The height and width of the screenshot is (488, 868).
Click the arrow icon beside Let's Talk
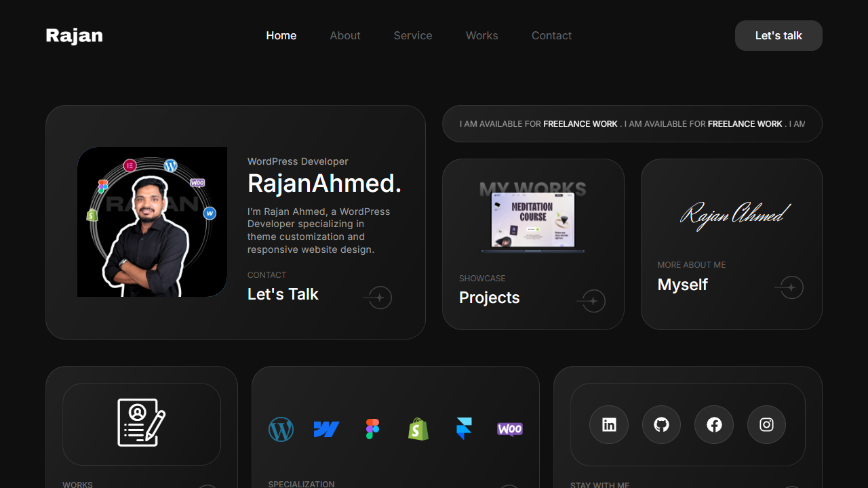click(x=378, y=298)
